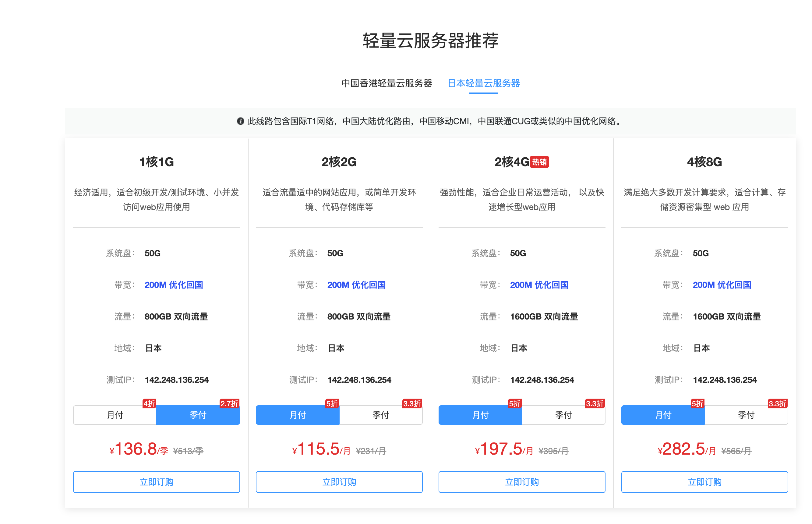
Task: Click price ¥197.5/月 in 2核4G card
Action: [504, 449]
